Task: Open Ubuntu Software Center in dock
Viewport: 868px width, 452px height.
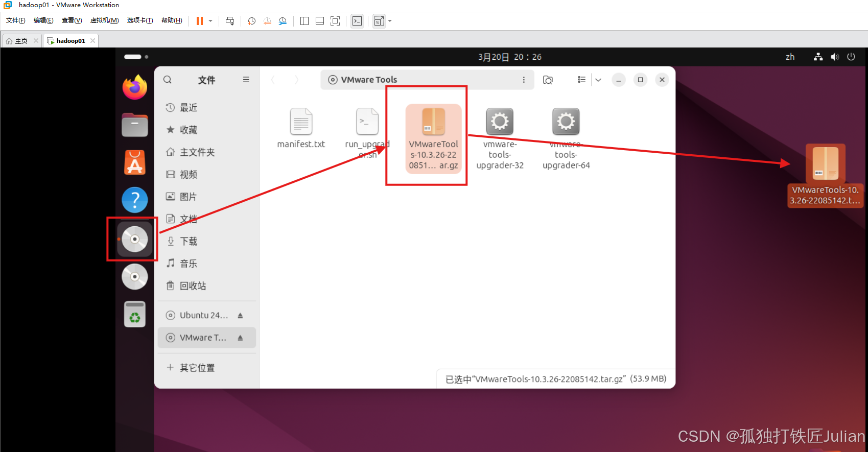Action: pos(135,163)
